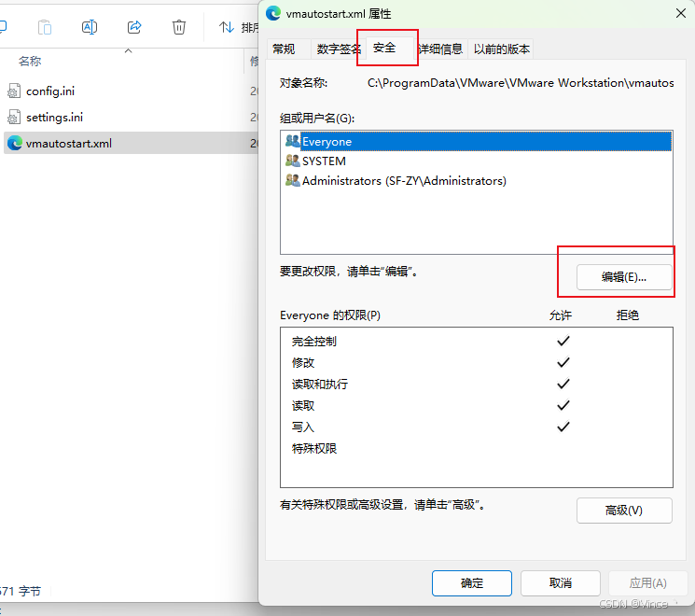Click the 特殊权限 permission row
This screenshot has height=616, width=695.
tap(477, 448)
